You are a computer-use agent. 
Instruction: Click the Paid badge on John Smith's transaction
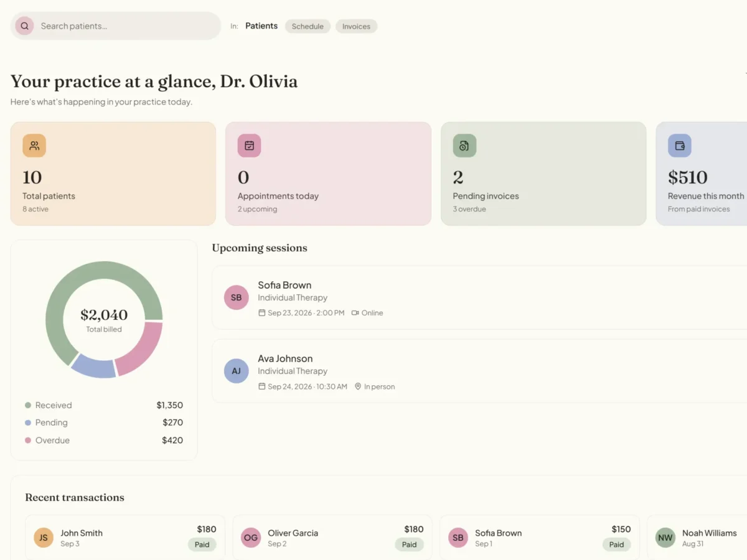point(202,544)
